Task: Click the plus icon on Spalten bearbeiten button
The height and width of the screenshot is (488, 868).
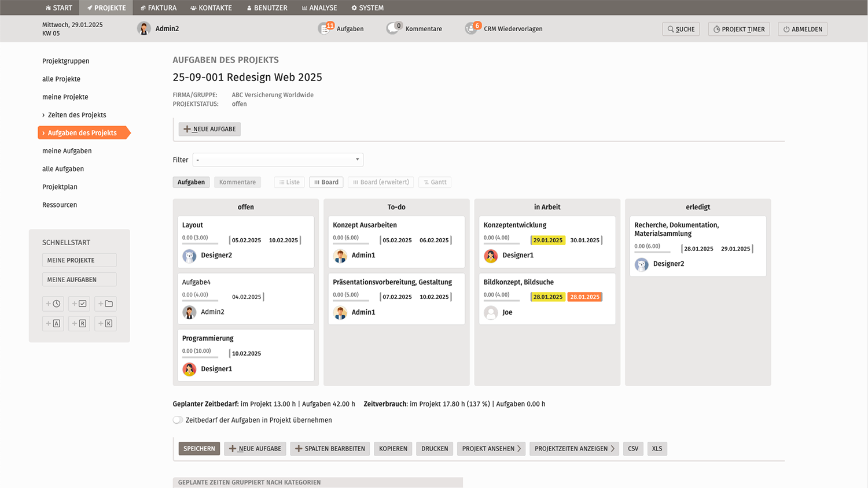Action: (299, 449)
